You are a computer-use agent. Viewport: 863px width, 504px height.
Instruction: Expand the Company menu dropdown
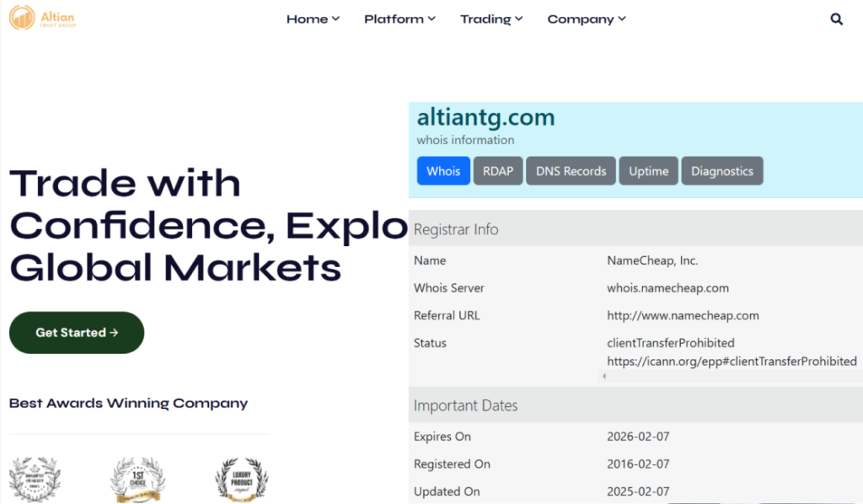(x=587, y=19)
